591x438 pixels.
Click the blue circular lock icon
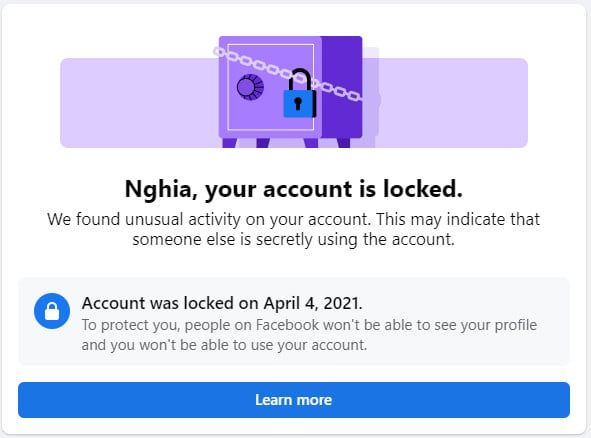click(x=52, y=311)
